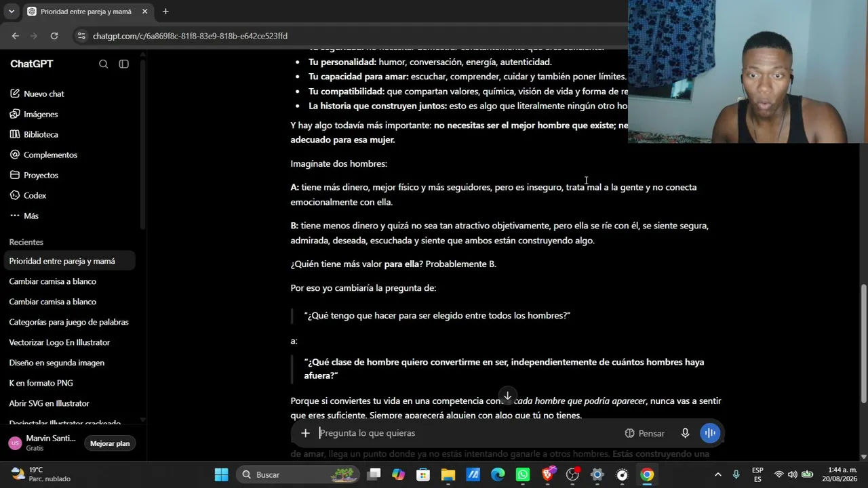The image size is (868, 488).
Task: Open File Explorer from the taskbar
Action: coord(448,474)
